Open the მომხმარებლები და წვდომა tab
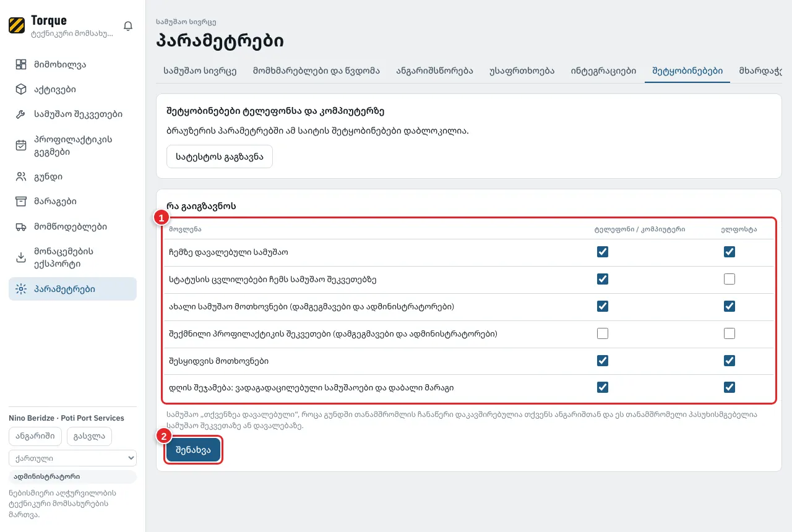 [x=316, y=71]
